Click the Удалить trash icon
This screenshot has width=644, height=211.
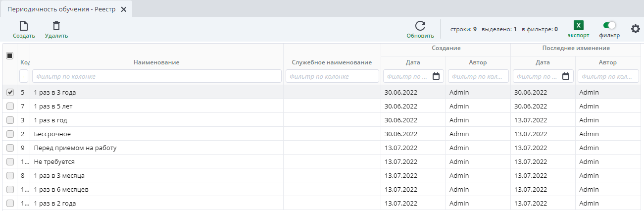[56, 26]
